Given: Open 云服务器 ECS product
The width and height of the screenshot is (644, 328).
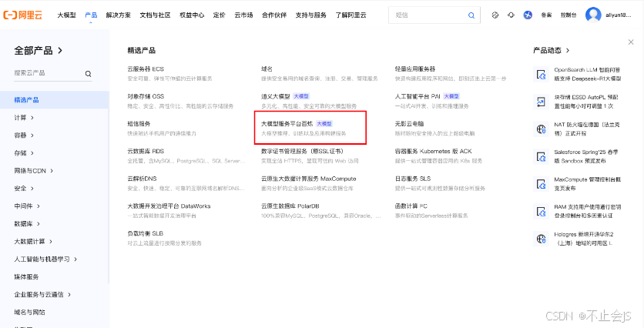Looking at the screenshot, I should click(x=146, y=69).
